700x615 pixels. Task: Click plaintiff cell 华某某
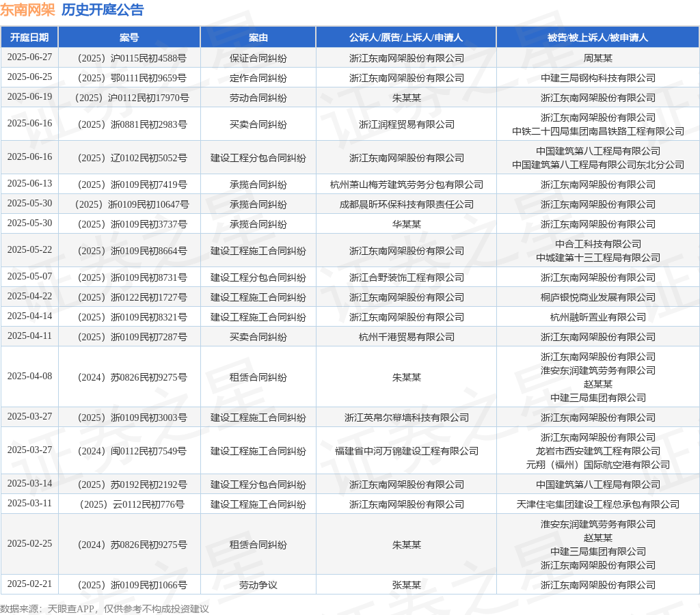pos(406,223)
